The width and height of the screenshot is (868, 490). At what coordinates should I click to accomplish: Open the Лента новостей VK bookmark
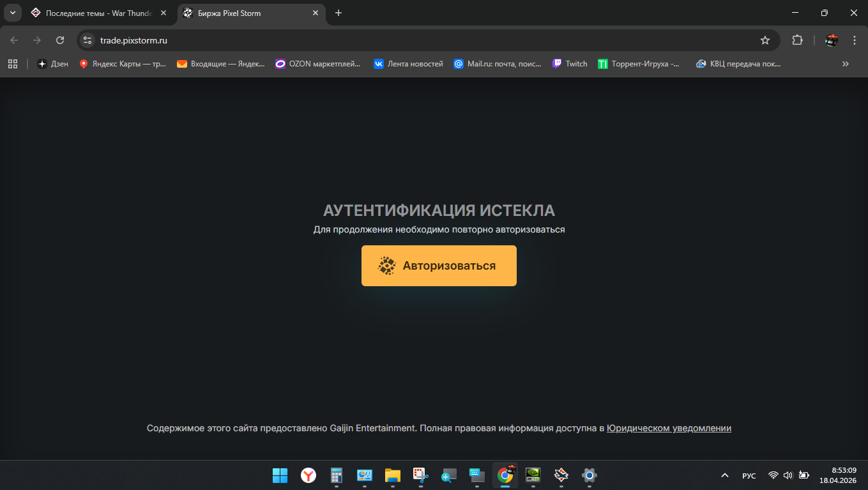point(408,64)
